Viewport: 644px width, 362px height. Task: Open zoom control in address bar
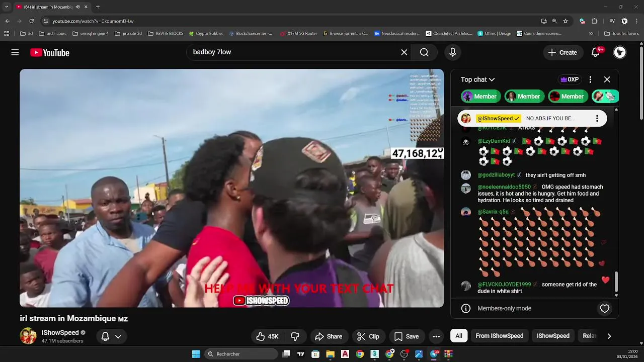(x=554, y=21)
